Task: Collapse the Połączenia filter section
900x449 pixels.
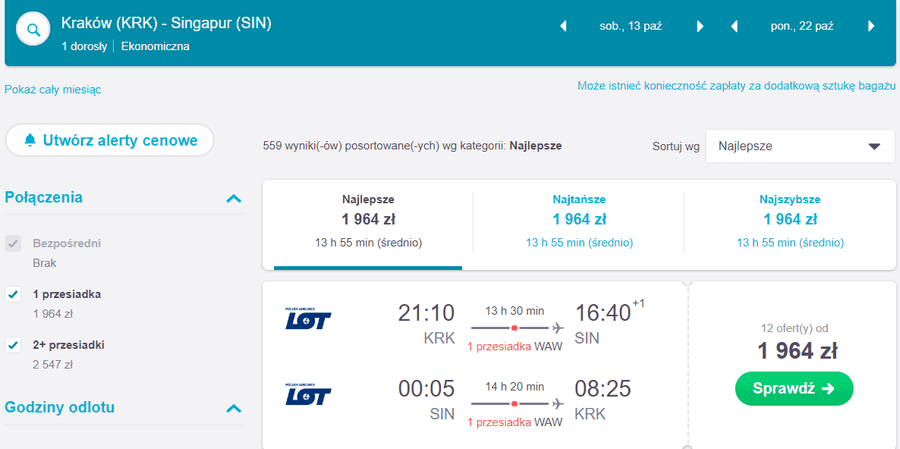Action: coord(234,198)
